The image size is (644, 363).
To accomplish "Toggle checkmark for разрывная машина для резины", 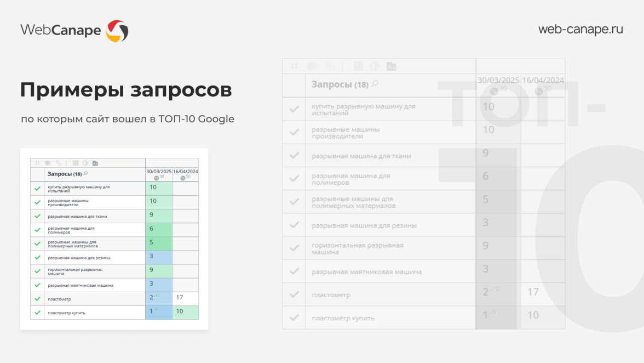I will (37, 257).
